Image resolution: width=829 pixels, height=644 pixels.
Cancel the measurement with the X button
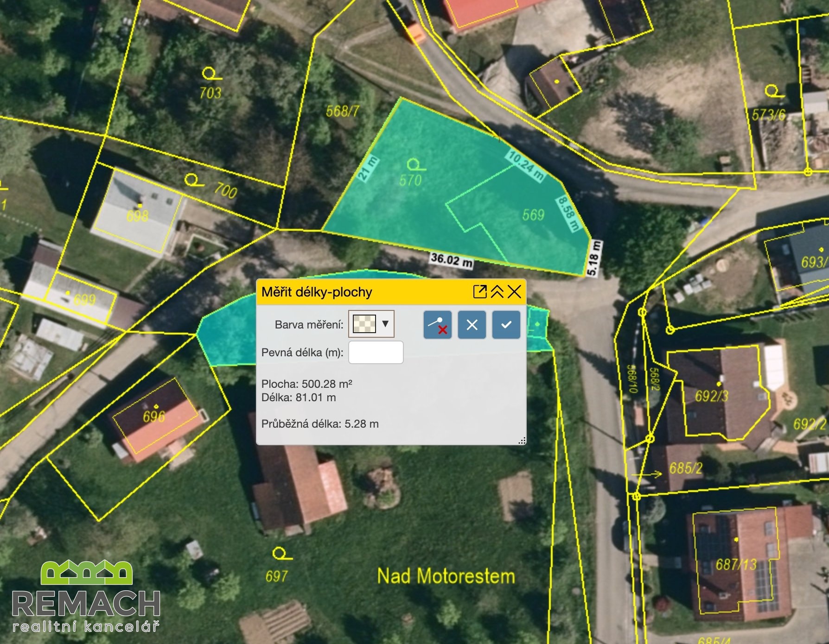tap(472, 325)
